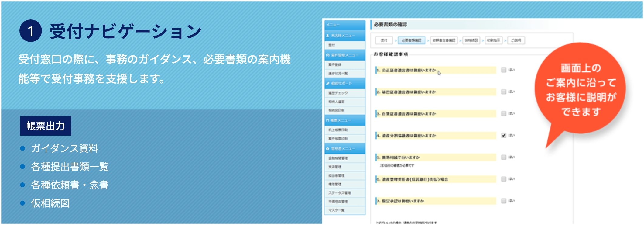
Task: Open 相続図印刷 in the sidebar
Action: 345,110
